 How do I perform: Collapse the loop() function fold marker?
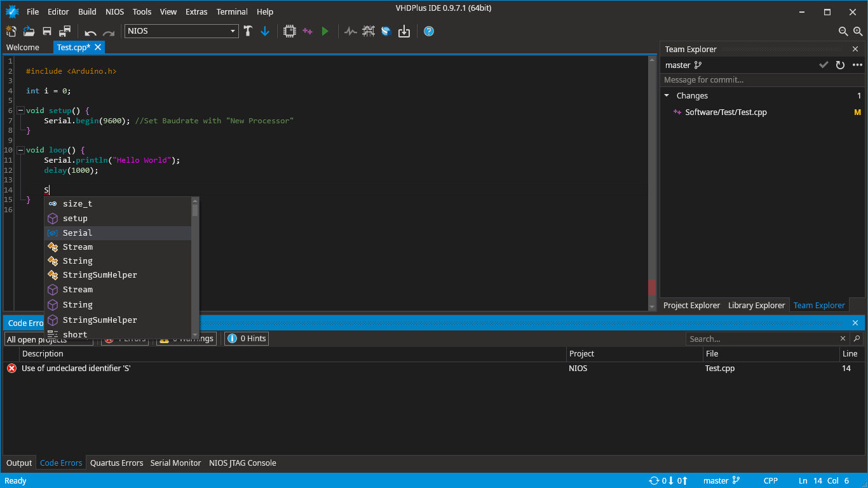pyautogui.click(x=21, y=151)
